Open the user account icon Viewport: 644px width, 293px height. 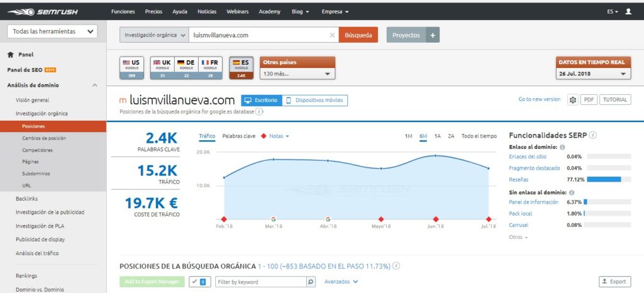pyautogui.click(x=628, y=11)
